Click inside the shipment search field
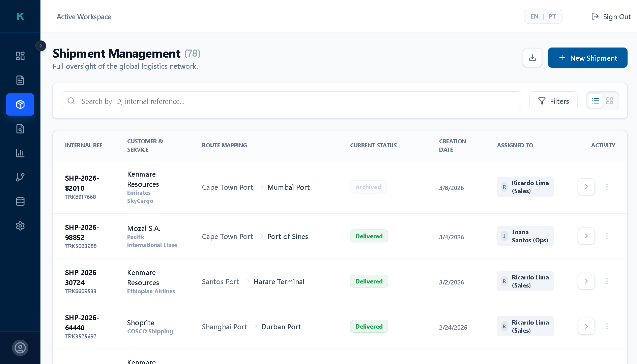Image resolution: width=637 pixels, height=364 pixels. pos(236,101)
